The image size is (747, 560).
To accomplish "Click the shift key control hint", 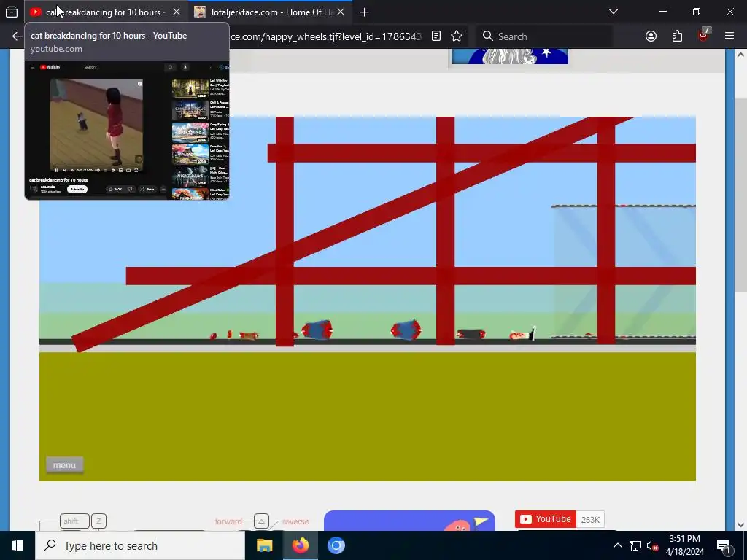I will (74, 521).
